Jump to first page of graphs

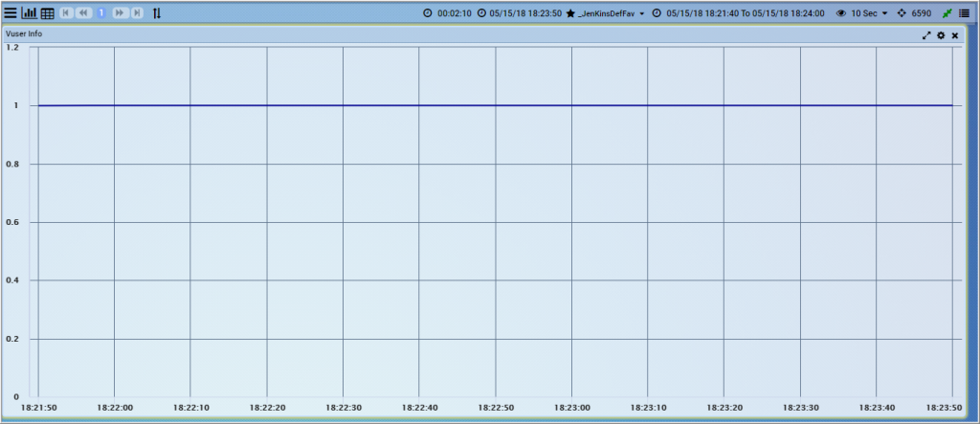coord(66,12)
